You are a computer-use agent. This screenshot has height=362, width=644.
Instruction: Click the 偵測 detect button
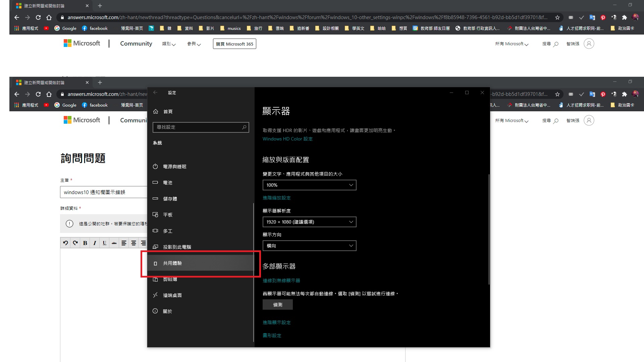tap(277, 305)
